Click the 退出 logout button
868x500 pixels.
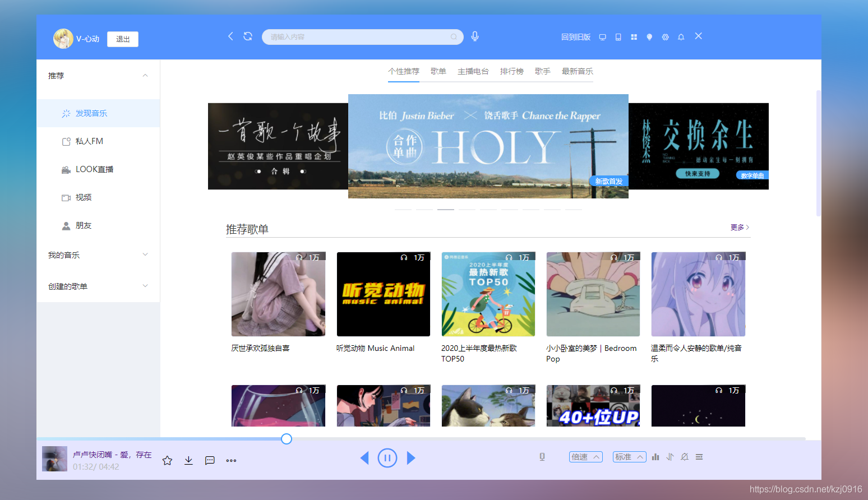pyautogui.click(x=123, y=39)
